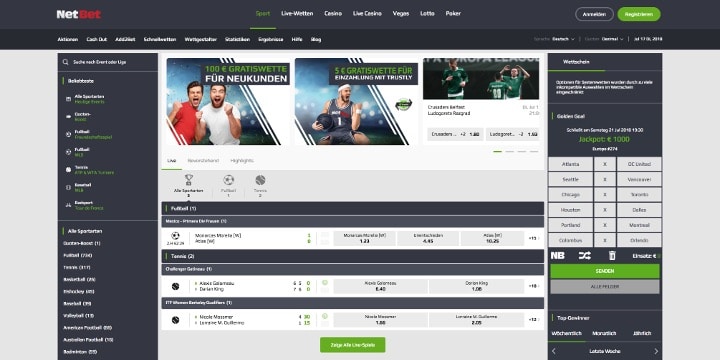The width and height of the screenshot is (720, 360).
Task: Bet on Monarcas Morelia odds 1.23
Action: (365, 238)
